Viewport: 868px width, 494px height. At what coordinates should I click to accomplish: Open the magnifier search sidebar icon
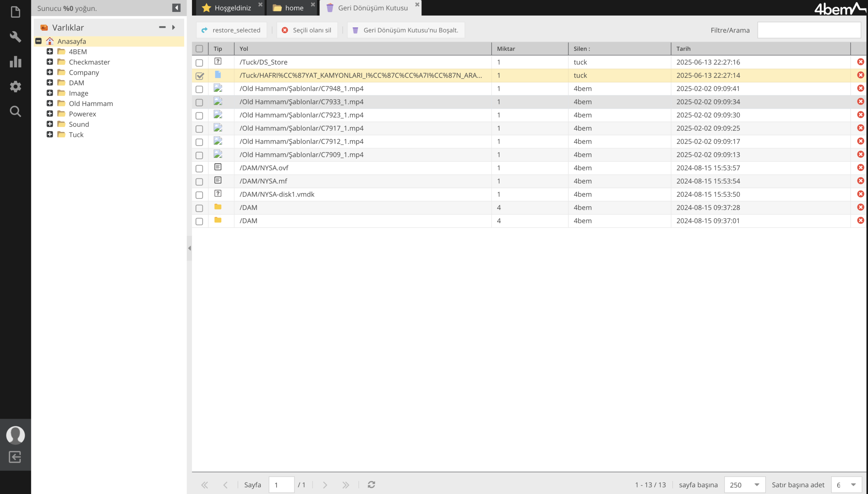[x=16, y=111]
